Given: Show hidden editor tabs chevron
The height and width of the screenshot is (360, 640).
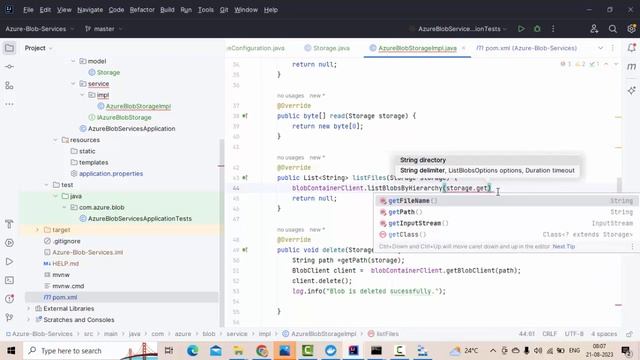Looking at the screenshot, I should pyautogui.click(x=600, y=48).
